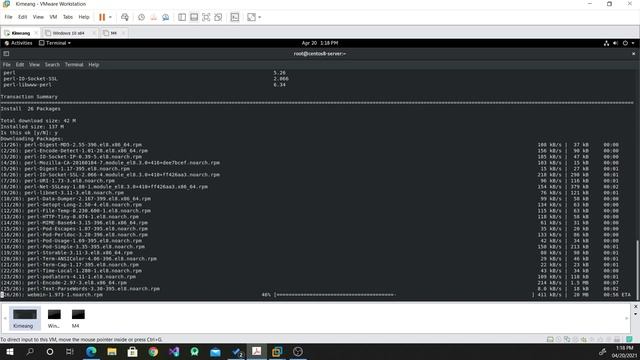Click the webmin download progress bar
The width and height of the screenshot is (640, 360).
pyautogui.click(x=404, y=295)
